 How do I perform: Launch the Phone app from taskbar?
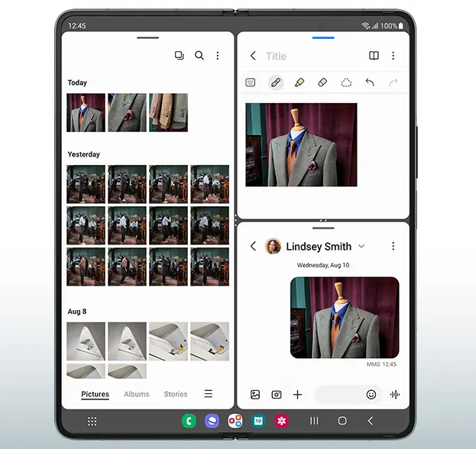point(189,421)
